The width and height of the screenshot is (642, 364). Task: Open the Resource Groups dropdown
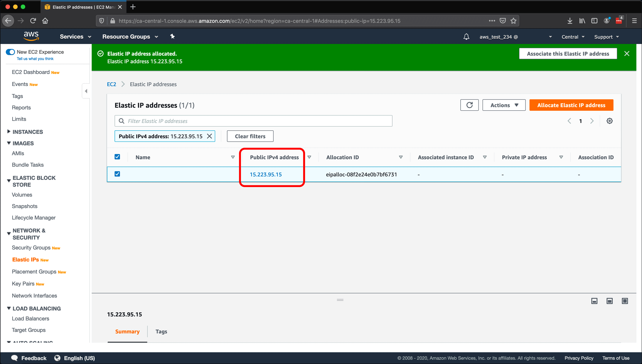[130, 37]
